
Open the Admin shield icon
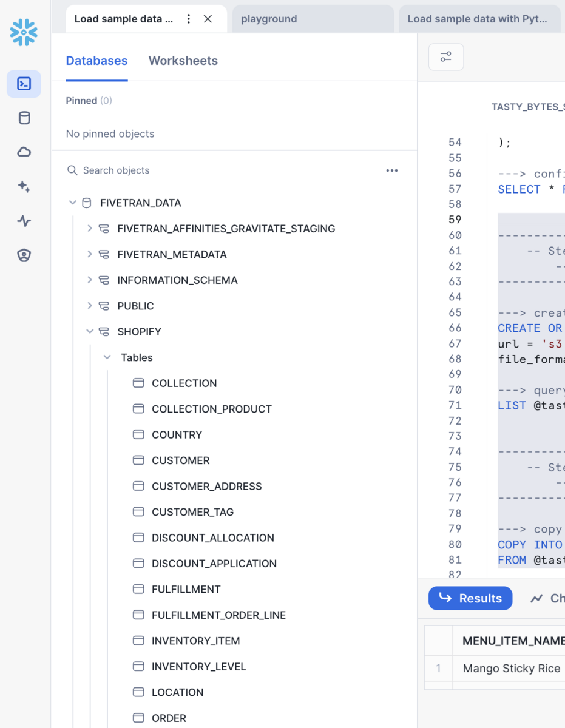(24, 255)
